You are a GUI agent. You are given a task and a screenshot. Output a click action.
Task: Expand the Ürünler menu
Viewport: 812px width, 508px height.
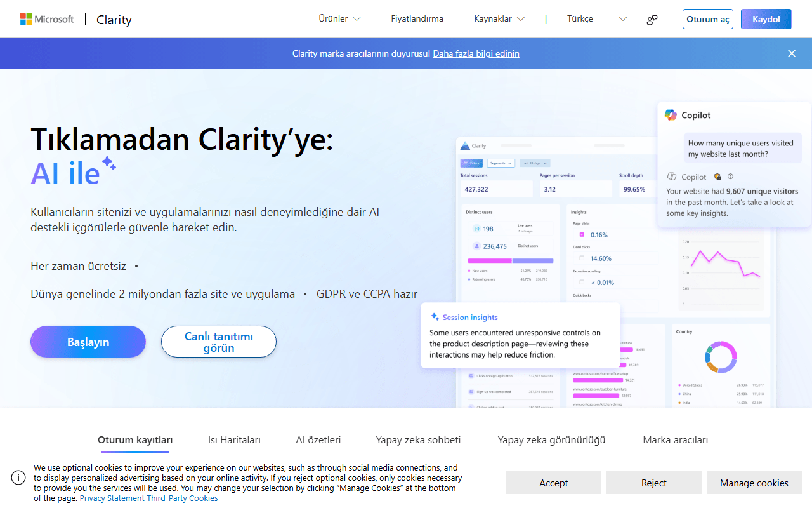tap(339, 19)
